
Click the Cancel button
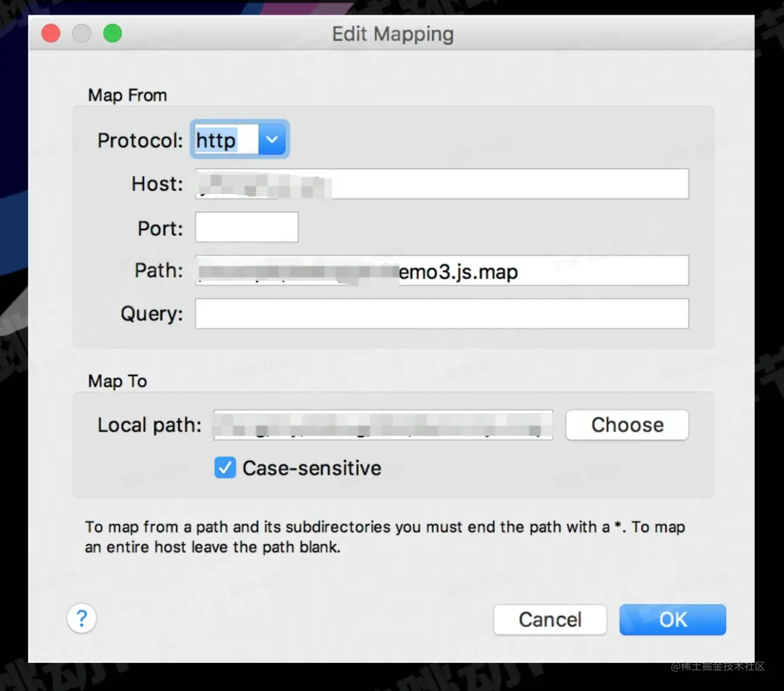click(x=550, y=619)
